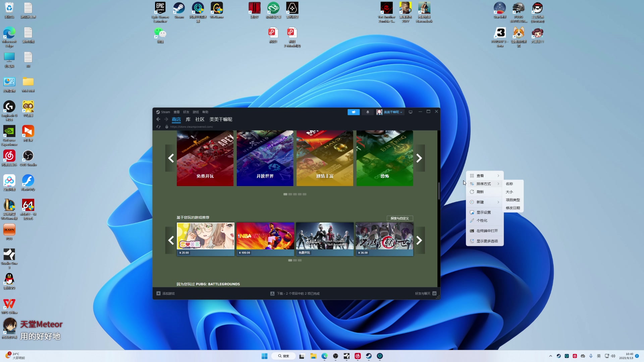This screenshot has width=644, height=362.
Task: Expand the 新建 submenu in context menu
Action: coord(485,202)
